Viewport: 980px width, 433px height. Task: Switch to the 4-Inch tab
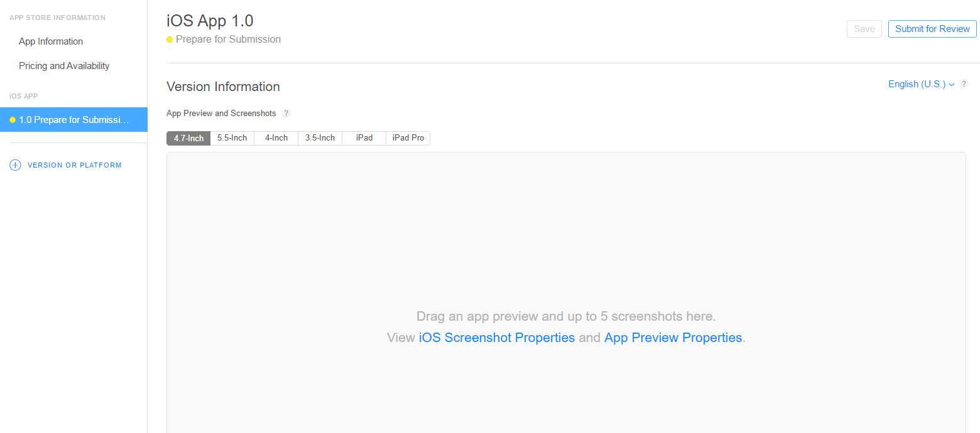coord(276,138)
